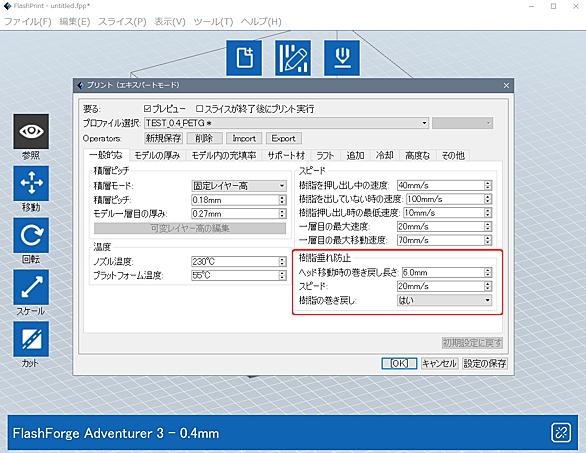Switch to the ラフト tab

click(x=325, y=155)
